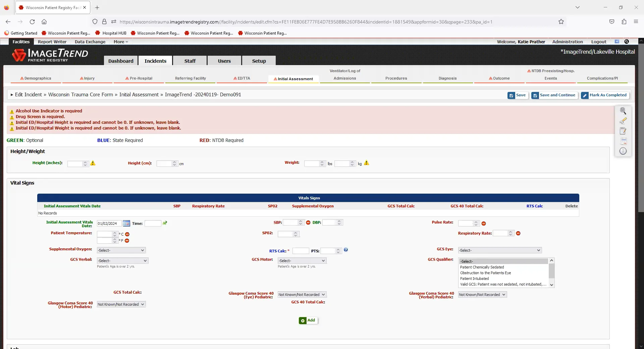
Task: Click Mark As Completed button
Action: click(605, 95)
